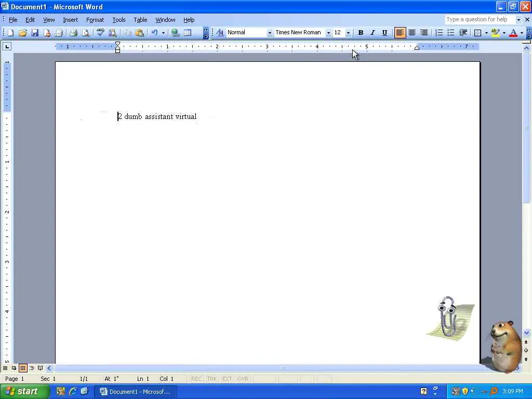Open the File menu
The width and height of the screenshot is (532, 399).
(13, 20)
